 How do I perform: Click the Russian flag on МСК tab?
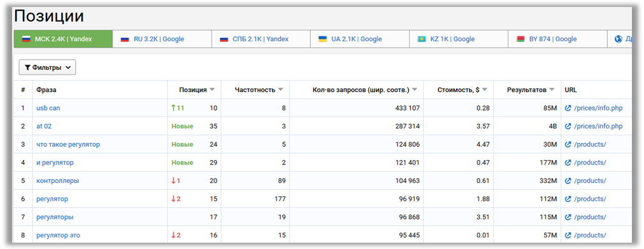pyautogui.click(x=26, y=39)
